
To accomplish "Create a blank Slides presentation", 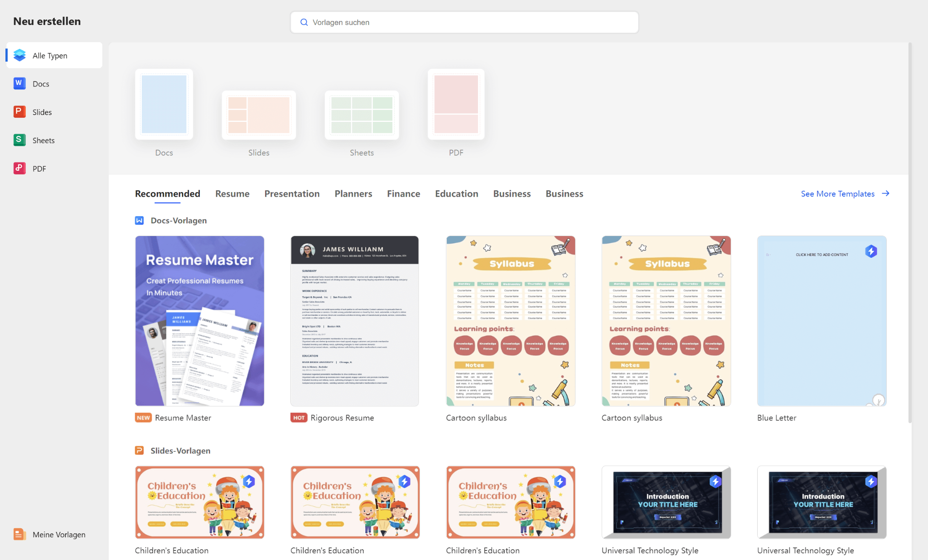I will coord(259,115).
